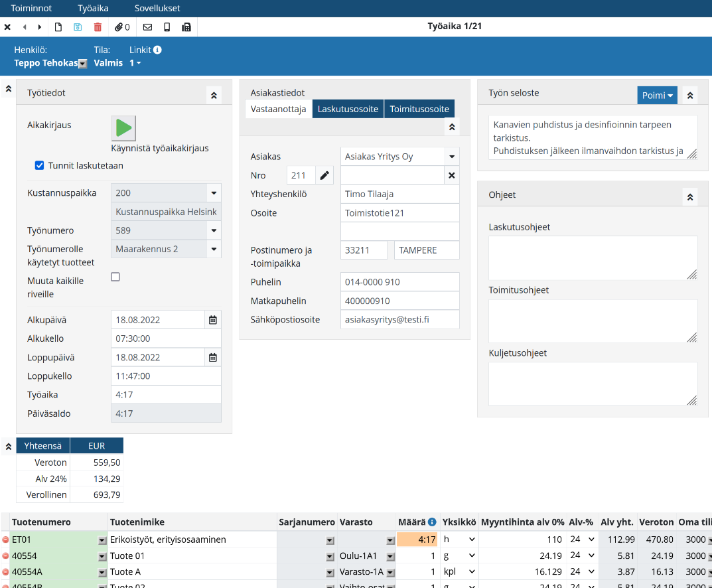Viewport: 712px width, 588px height.
Task: Go to next record with right arrow
Action: point(40,27)
